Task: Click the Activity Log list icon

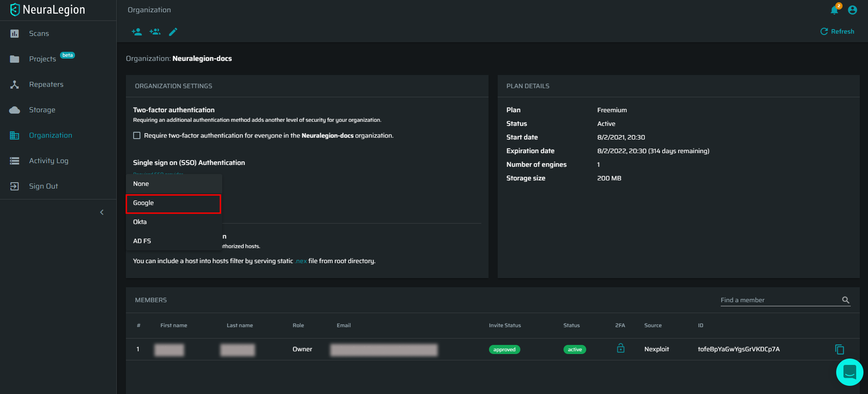Action: click(x=15, y=161)
